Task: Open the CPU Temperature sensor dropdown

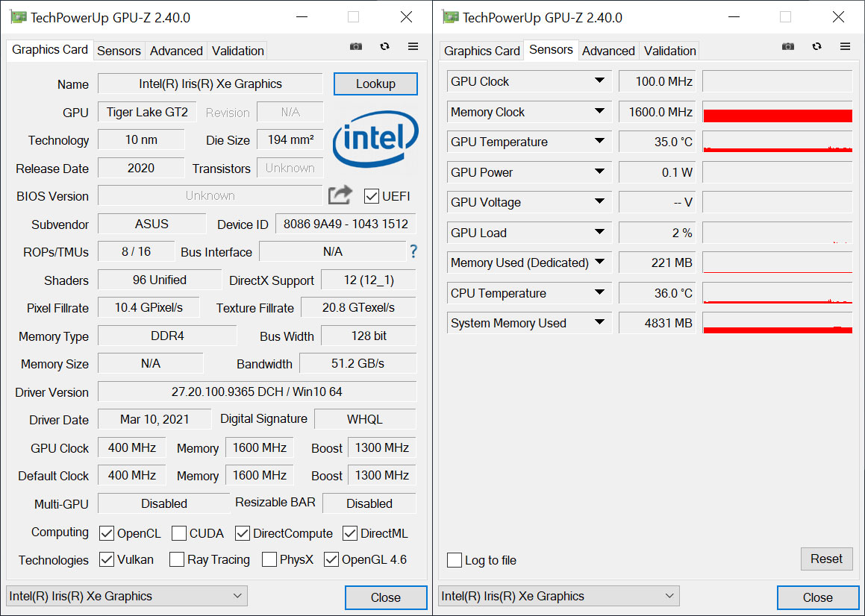Action: 599,292
